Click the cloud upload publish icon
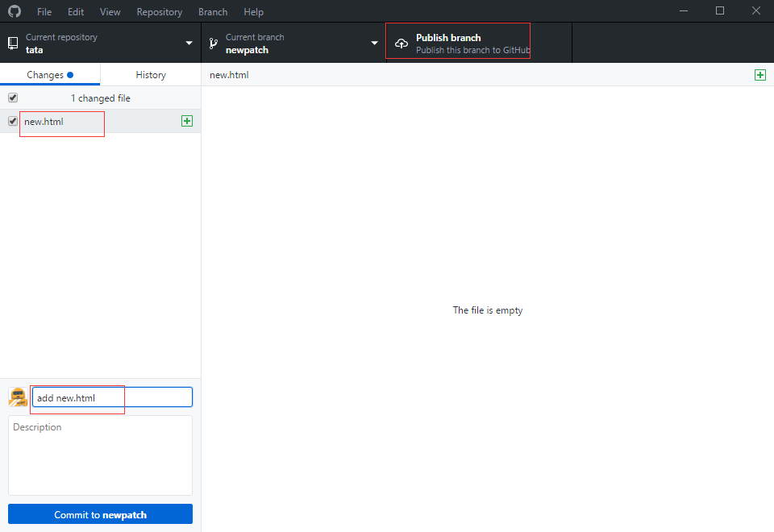This screenshot has width=774, height=532. (402, 44)
